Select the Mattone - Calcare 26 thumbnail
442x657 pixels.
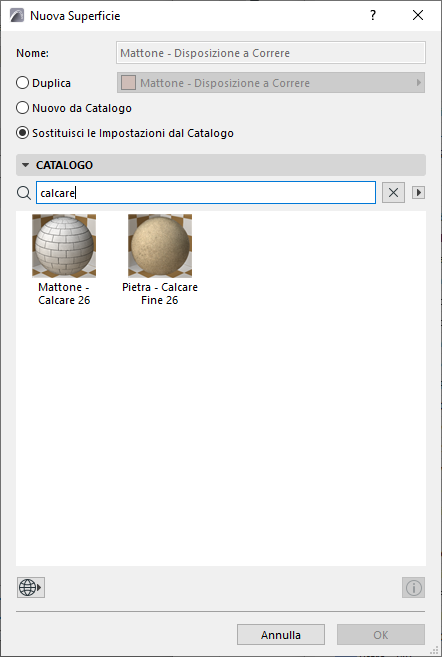(64, 246)
